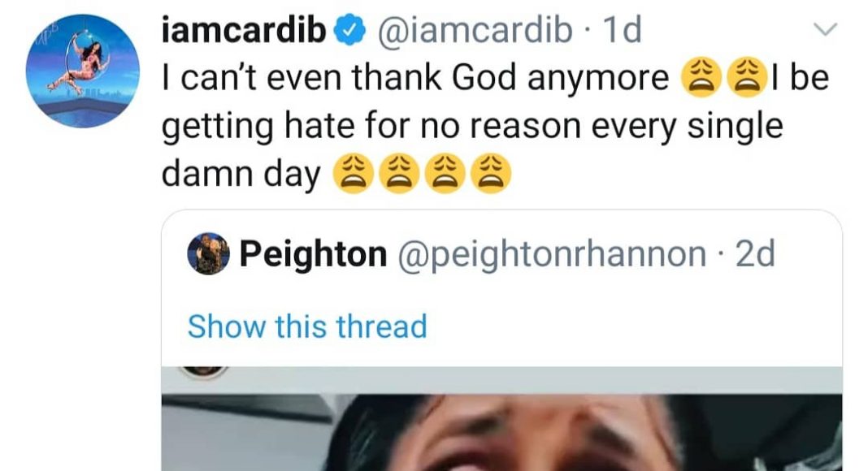
Task: Click the "2d" quoted tweet timestamp
Action: (x=754, y=255)
